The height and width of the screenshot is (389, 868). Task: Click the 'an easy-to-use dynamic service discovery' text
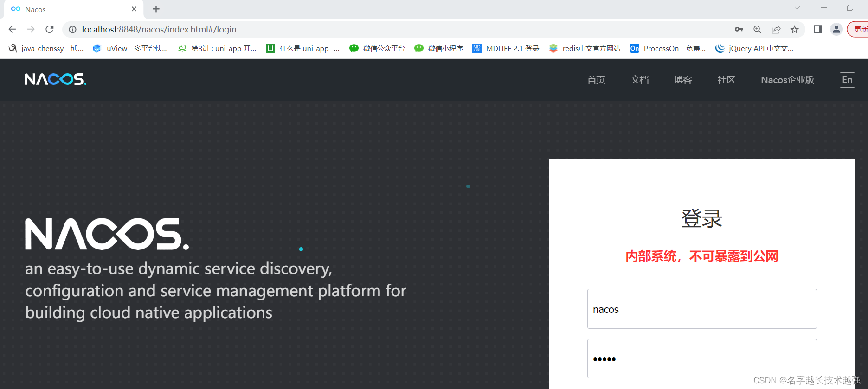[179, 269]
